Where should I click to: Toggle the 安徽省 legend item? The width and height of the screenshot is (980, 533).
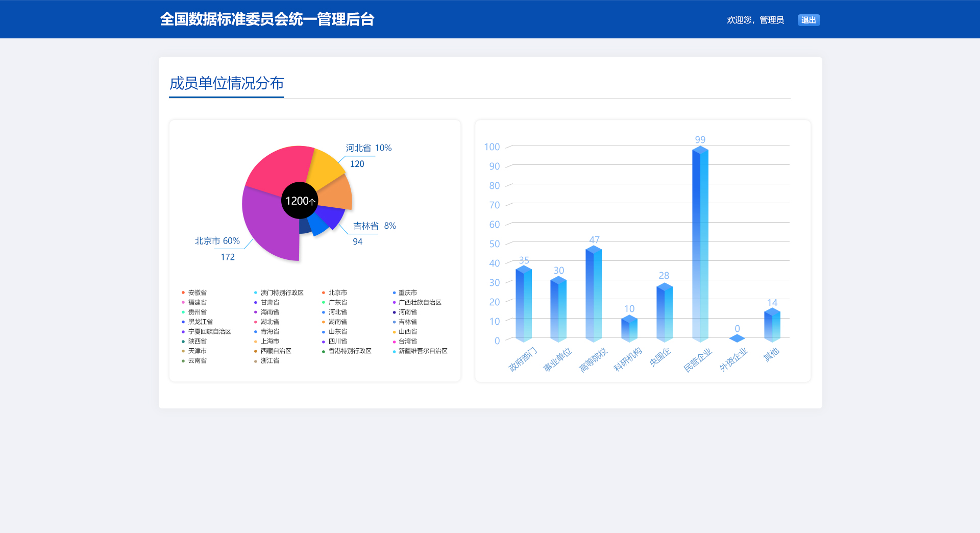point(197,293)
